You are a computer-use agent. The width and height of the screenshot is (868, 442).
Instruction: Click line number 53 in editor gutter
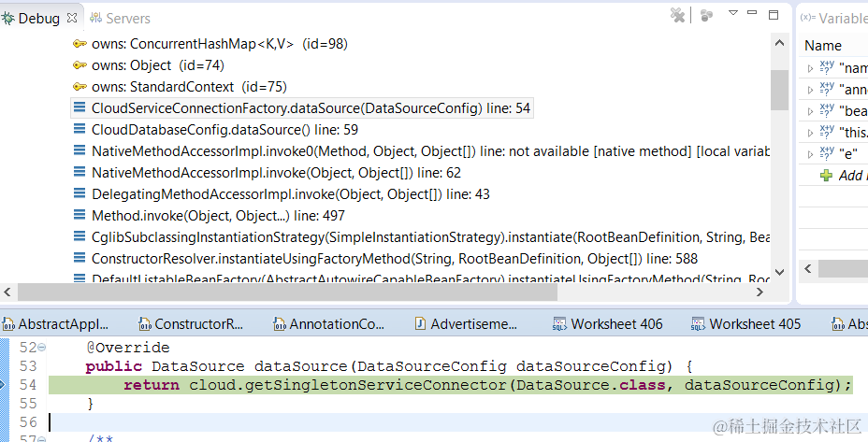point(28,366)
